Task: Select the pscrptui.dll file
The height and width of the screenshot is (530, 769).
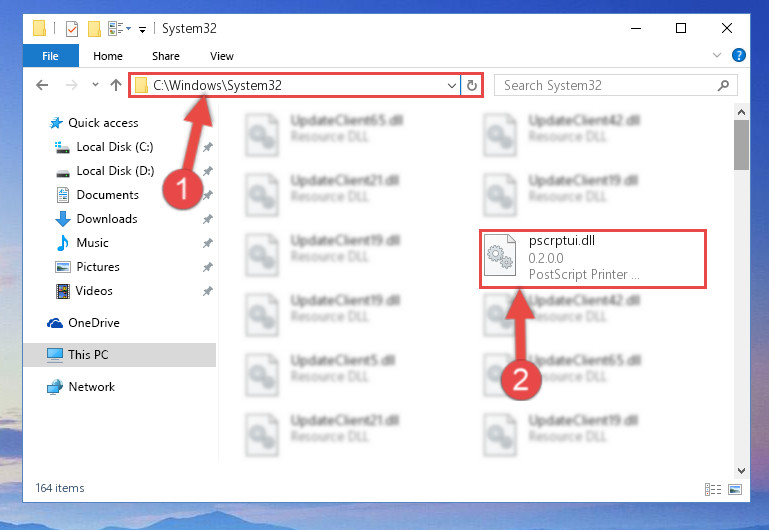Action: 592,258
